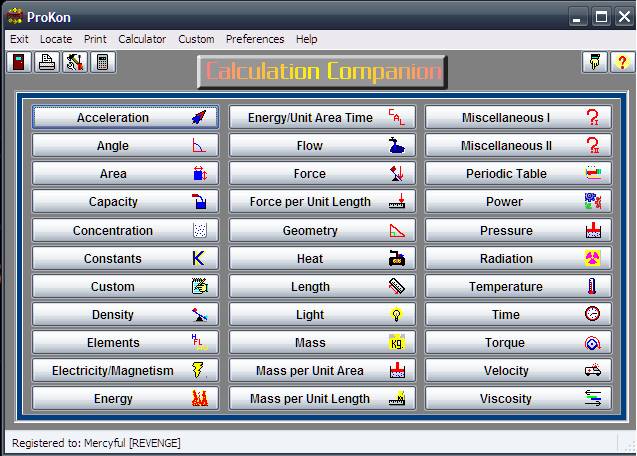Click the angle icon on the Angle button

pyautogui.click(x=199, y=145)
